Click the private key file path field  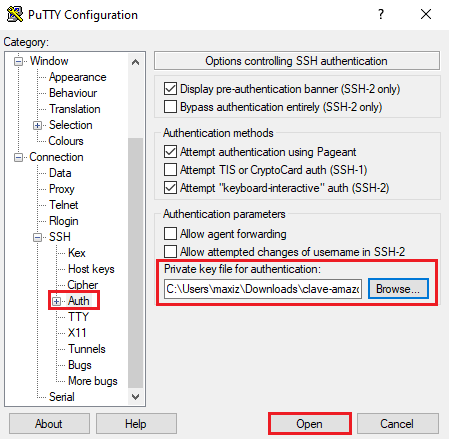pos(263,289)
